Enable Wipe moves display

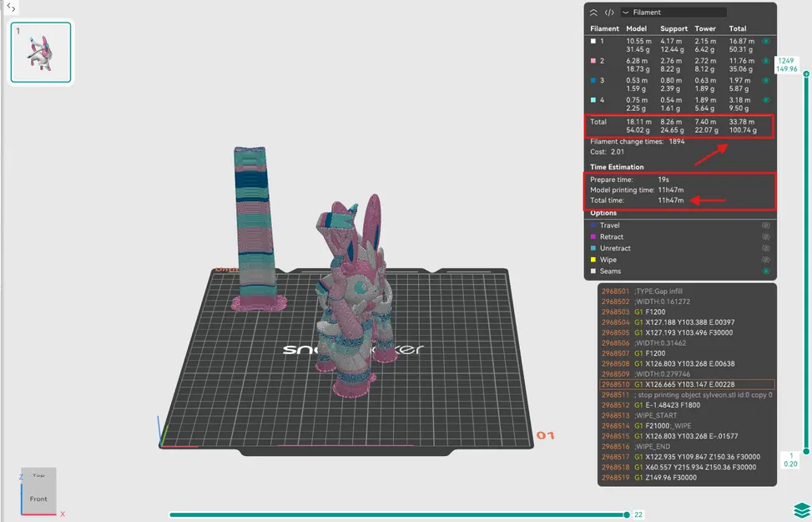[767, 260]
